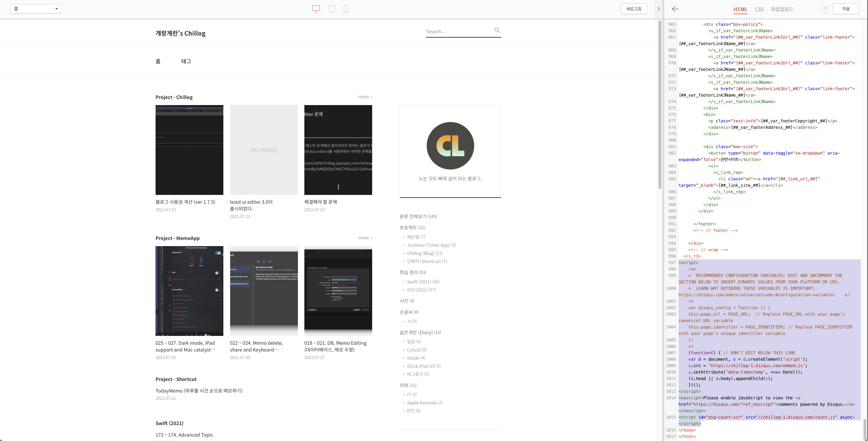Open the 홈 page selector dropdown
This screenshot has width=868, height=441.
[x=36, y=9]
